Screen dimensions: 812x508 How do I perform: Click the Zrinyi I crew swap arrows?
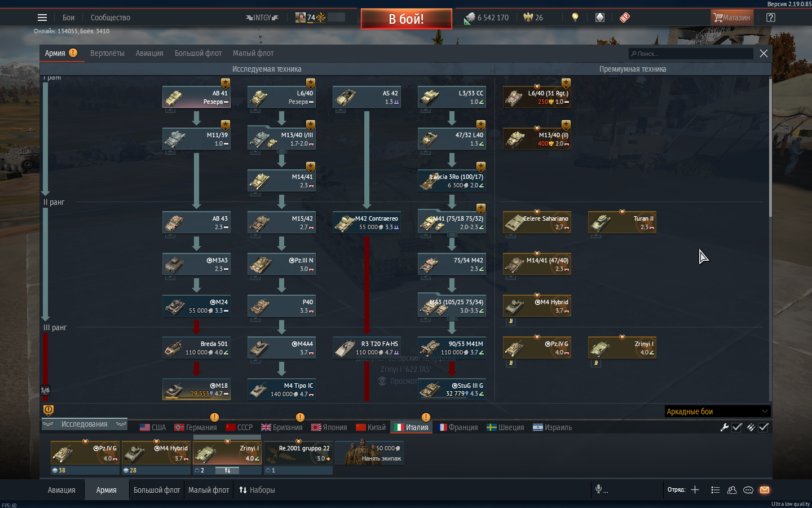click(227, 470)
